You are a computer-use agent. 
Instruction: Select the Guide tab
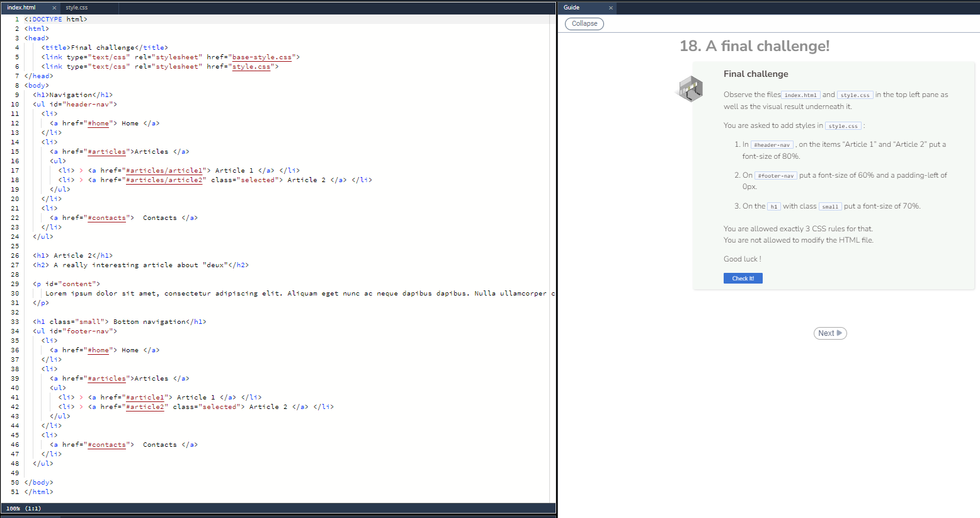pyautogui.click(x=572, y=7)
